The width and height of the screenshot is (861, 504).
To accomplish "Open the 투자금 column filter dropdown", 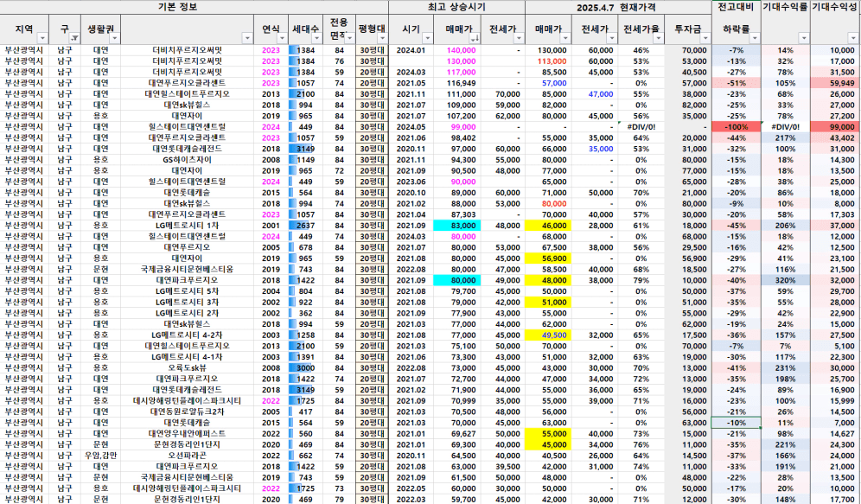I will coord(705,38).
